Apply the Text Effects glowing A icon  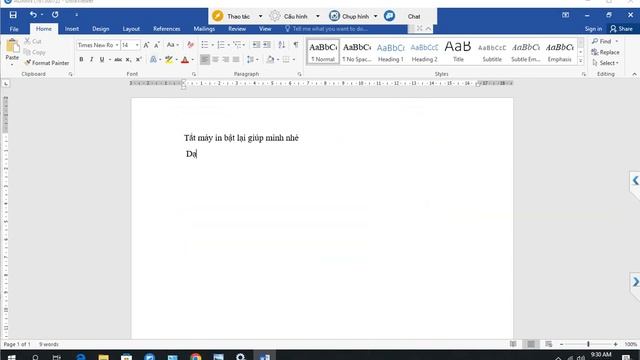(x=153, y=60)
